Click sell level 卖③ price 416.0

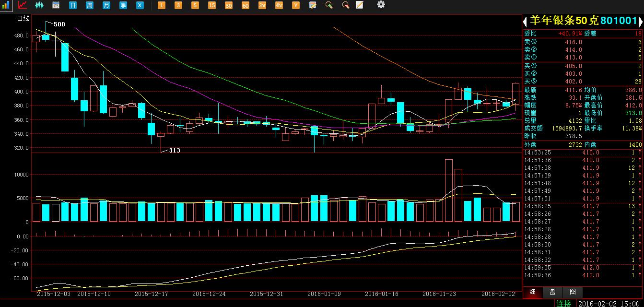click(x=574, y=42)
